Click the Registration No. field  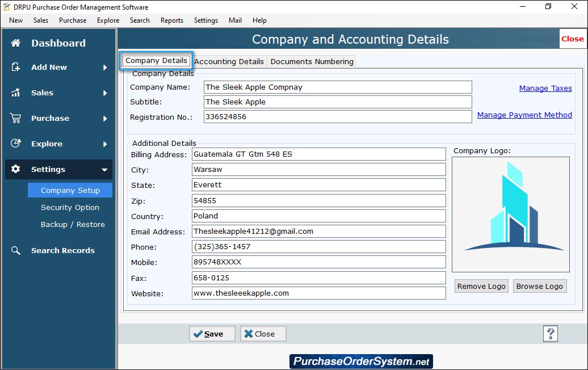click(338, 116)
